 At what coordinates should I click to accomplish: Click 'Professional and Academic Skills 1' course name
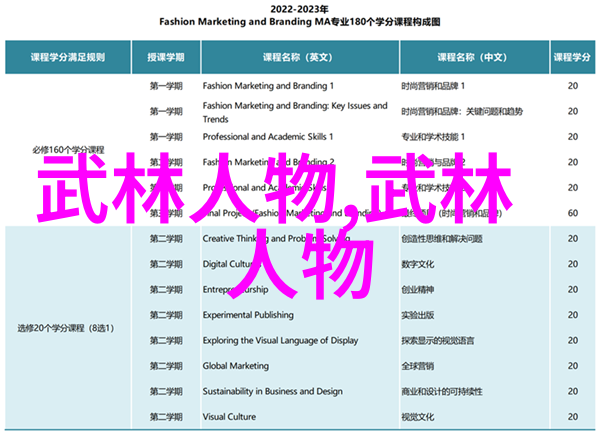tap(268, 137)
